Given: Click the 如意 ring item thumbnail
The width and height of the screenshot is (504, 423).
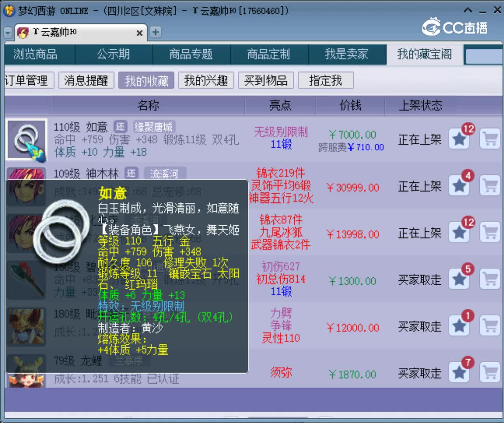Looking at the screenshot, I should [26, 139].
